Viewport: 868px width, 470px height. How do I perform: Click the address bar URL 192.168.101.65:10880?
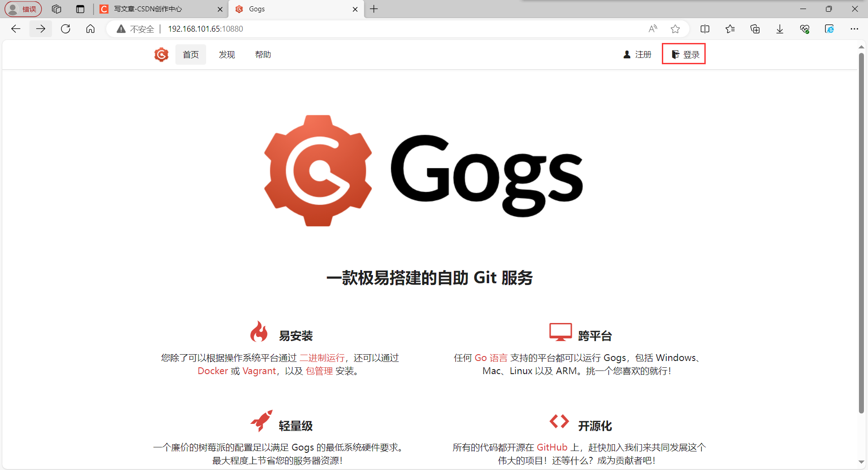click(206, 29)
